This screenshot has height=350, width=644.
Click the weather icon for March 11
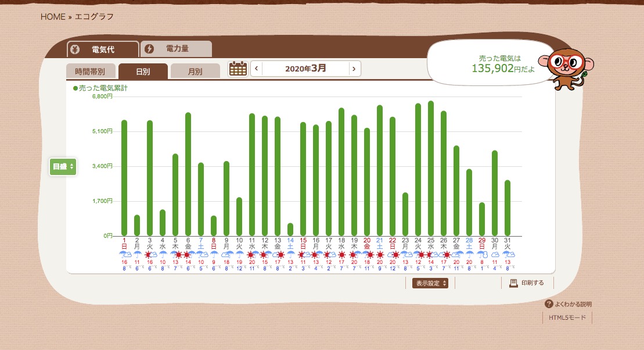[x=252, y=255]
